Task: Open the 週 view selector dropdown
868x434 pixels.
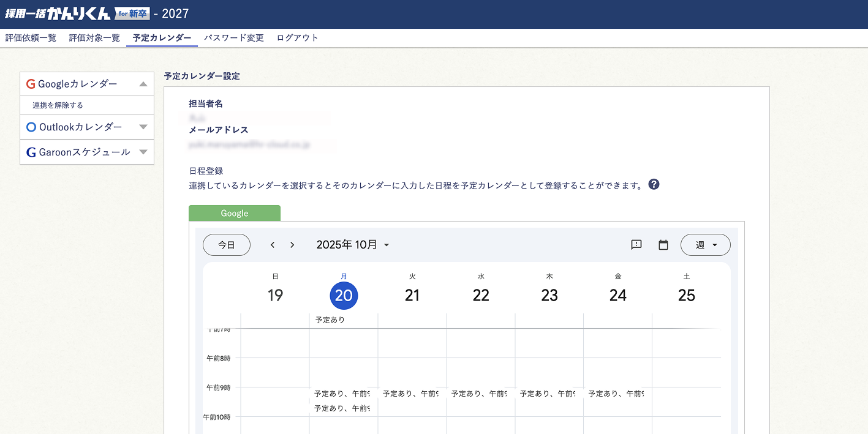Action: click(705, 244)
